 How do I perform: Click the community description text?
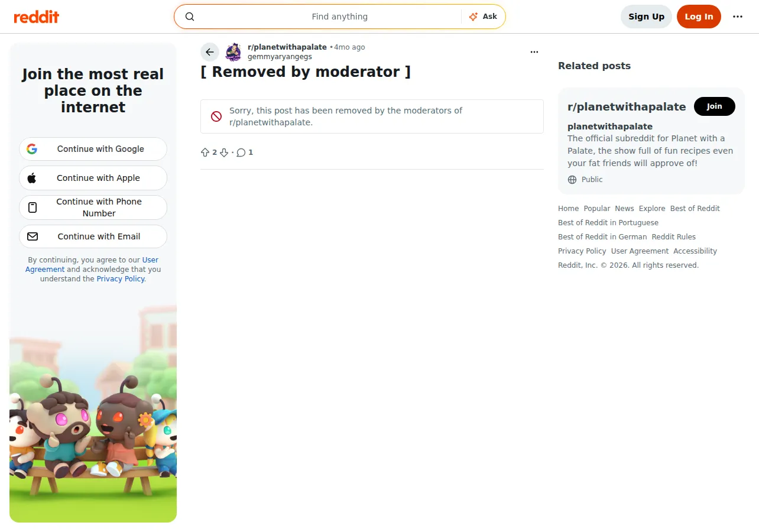(x=650, y=151)
